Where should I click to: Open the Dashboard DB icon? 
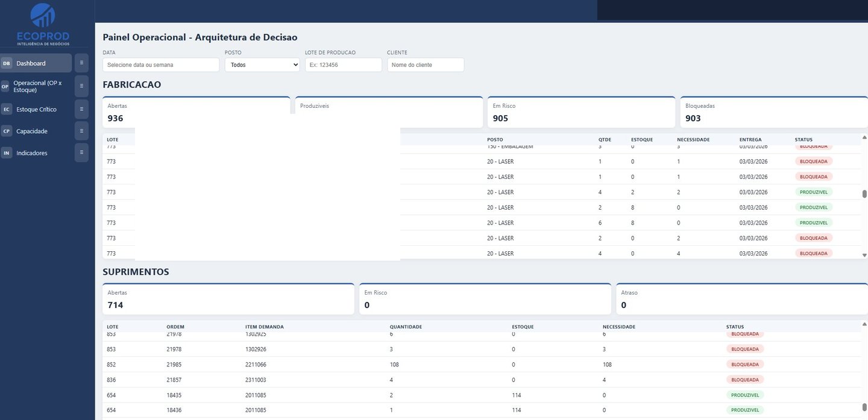[x=7, y=63]
